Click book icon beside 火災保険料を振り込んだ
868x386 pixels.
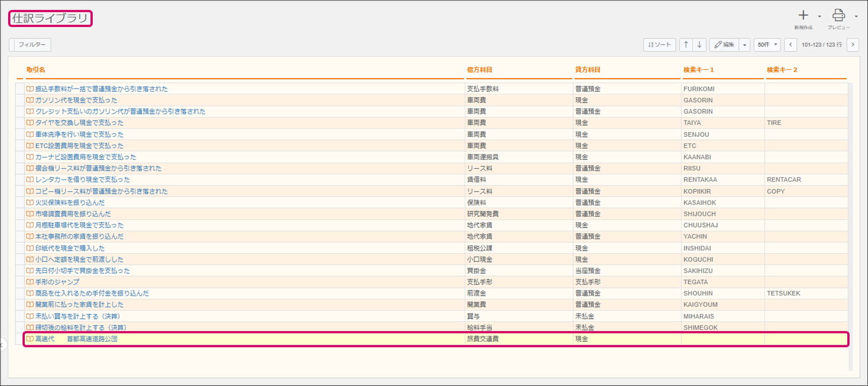click(x=30, y=203)
